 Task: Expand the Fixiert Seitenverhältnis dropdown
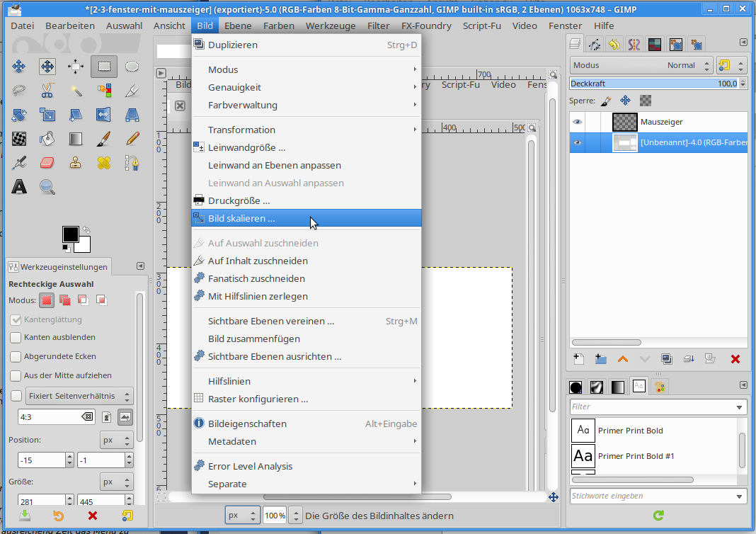[79, 395]
